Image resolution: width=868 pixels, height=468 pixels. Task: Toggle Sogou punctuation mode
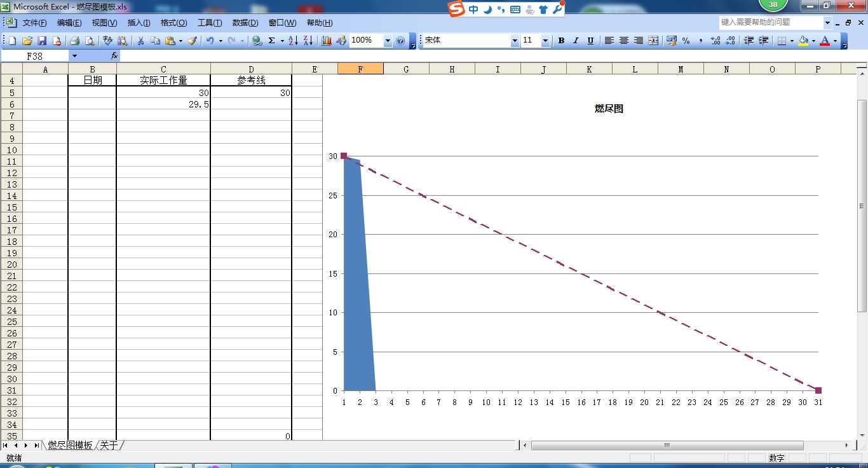tap(501, 9)
